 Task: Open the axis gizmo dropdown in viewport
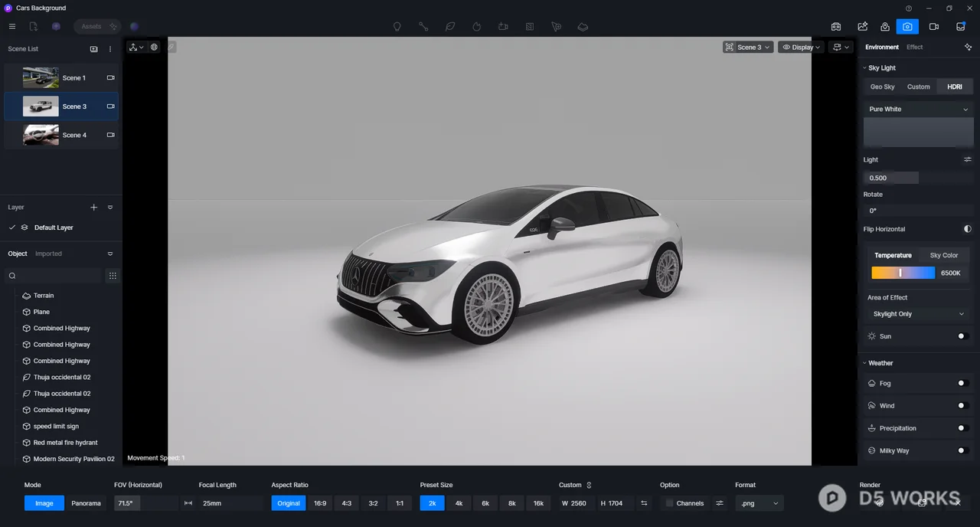click(136, 47)
